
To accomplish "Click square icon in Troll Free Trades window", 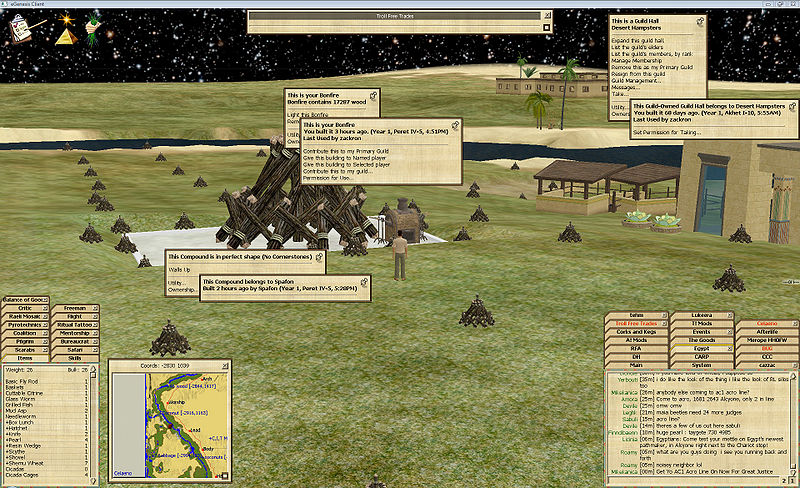I will tap(547, 28).
